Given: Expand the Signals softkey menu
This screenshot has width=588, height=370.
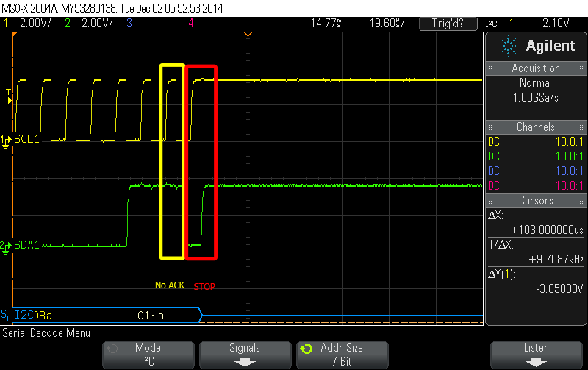Looking at the screenshot, I should click(x=245, y=355).
